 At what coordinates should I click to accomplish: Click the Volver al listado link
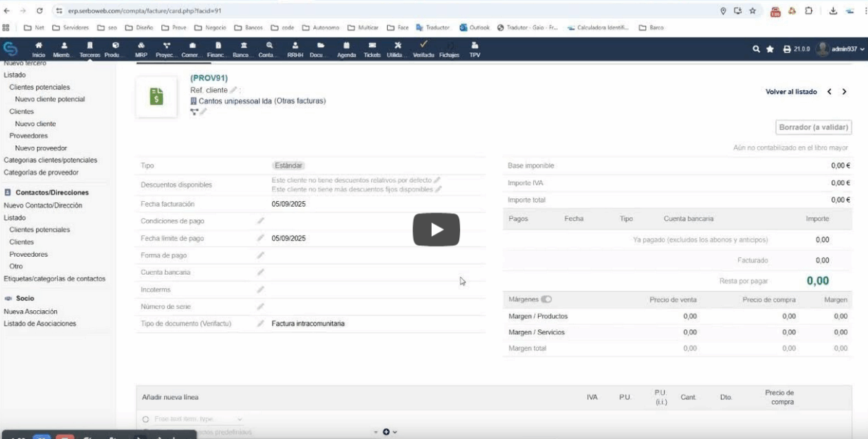(x=791, y=92)
